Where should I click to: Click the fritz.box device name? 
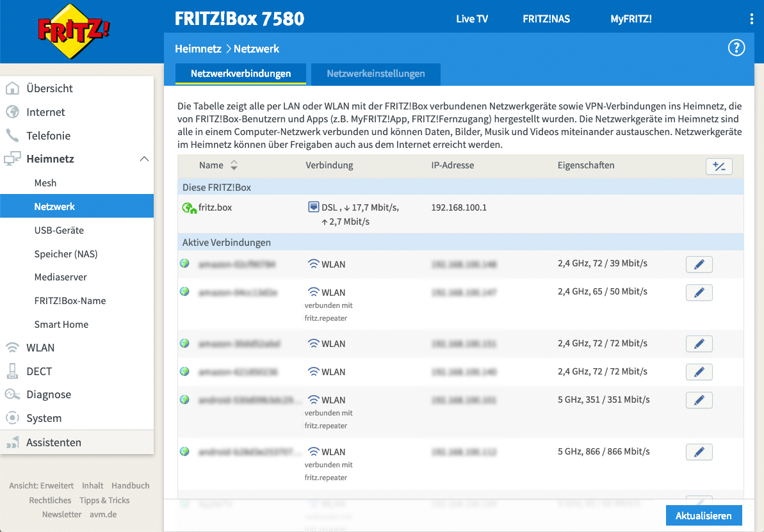(215, 207)
